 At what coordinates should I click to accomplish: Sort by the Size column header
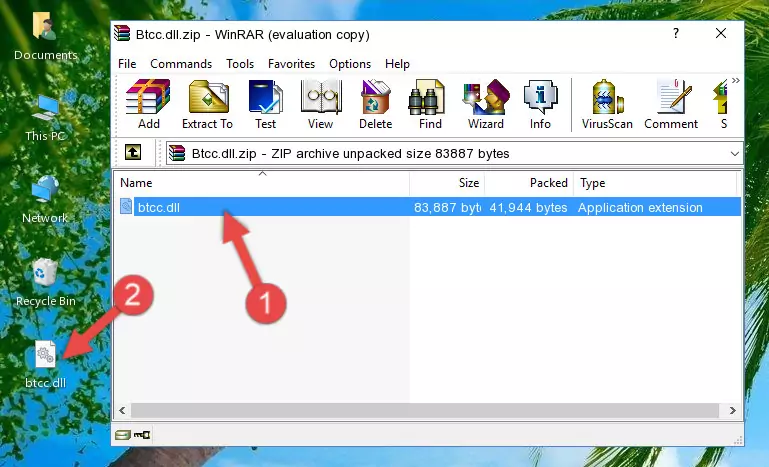pos(447,183)
